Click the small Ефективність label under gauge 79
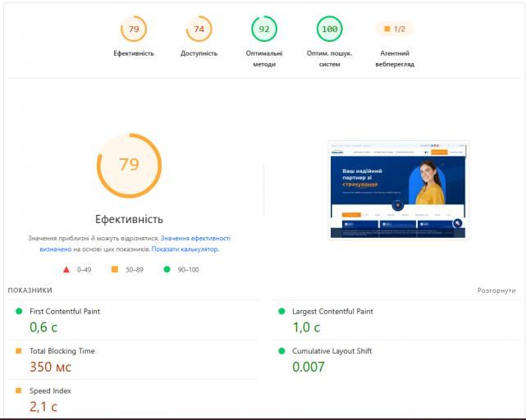 134,53
